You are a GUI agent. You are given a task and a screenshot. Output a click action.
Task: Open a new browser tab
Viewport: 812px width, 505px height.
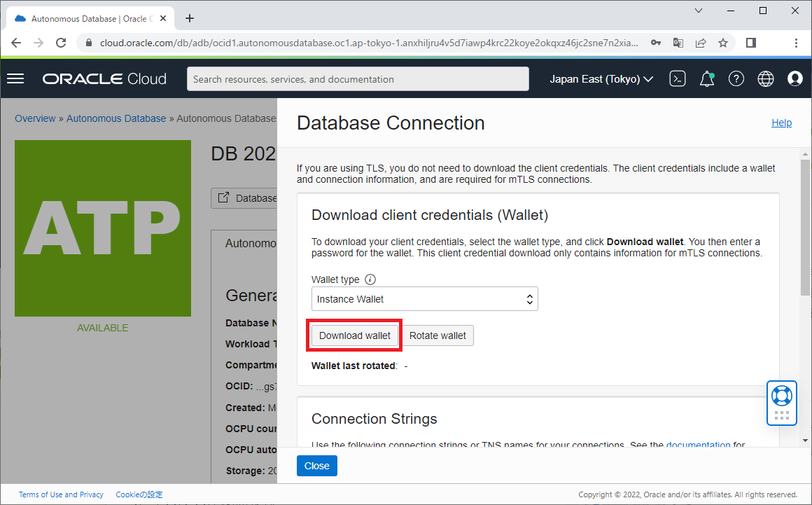(190, 19)
